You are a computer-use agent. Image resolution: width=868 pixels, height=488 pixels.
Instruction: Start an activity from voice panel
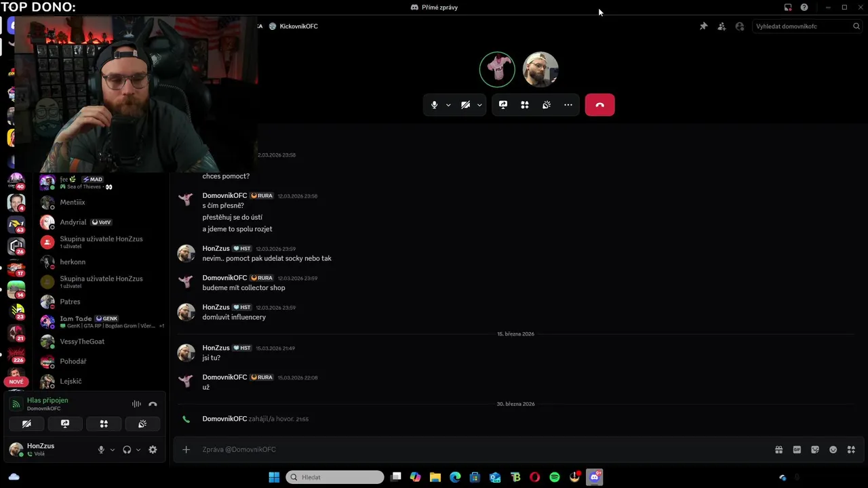104,424
